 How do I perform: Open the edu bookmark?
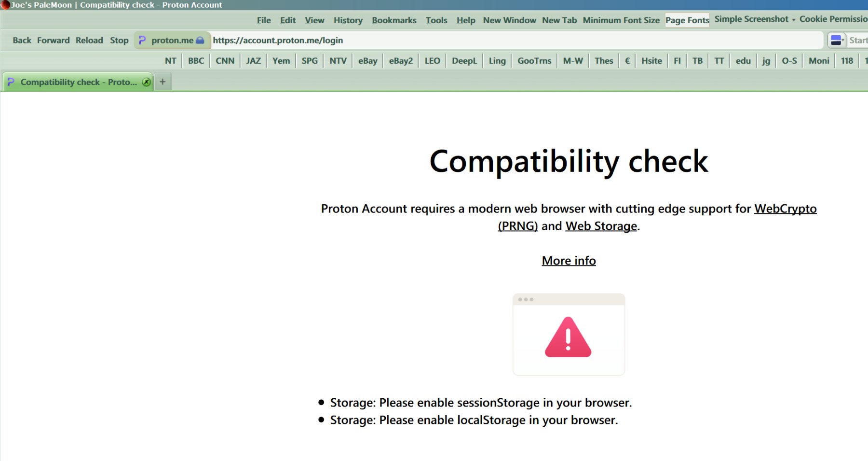(743, 61)
